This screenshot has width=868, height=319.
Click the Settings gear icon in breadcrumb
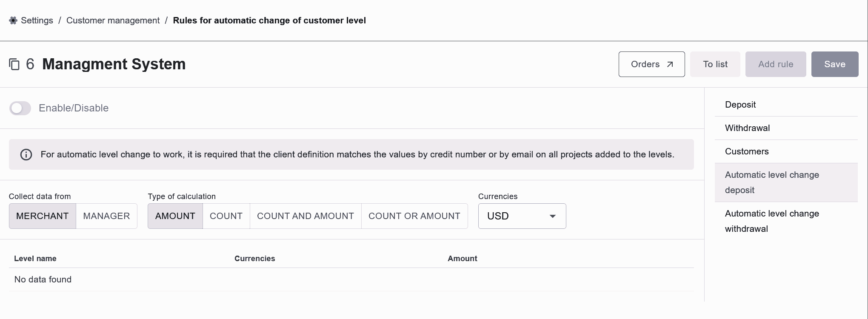tap(13, 20)
